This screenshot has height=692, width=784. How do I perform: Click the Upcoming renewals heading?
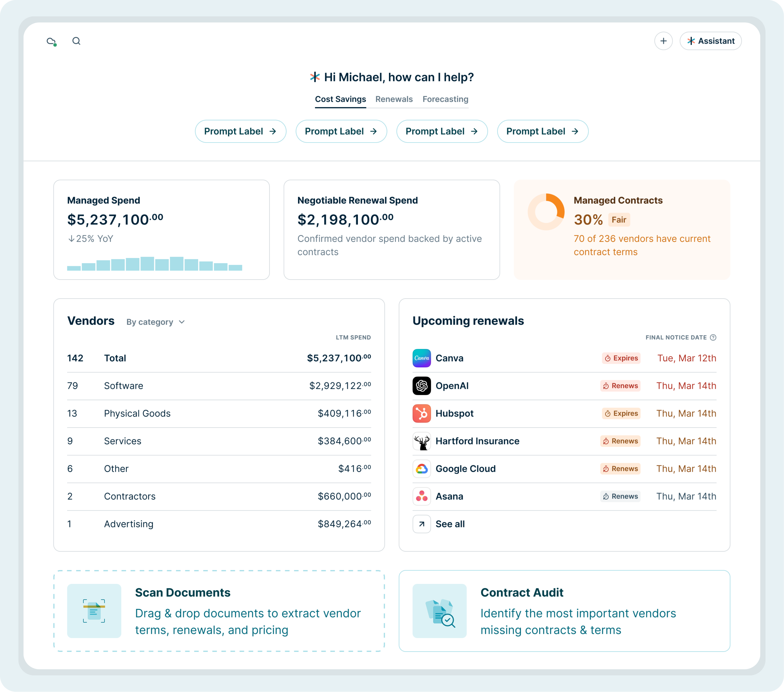(x=468, y=321)
